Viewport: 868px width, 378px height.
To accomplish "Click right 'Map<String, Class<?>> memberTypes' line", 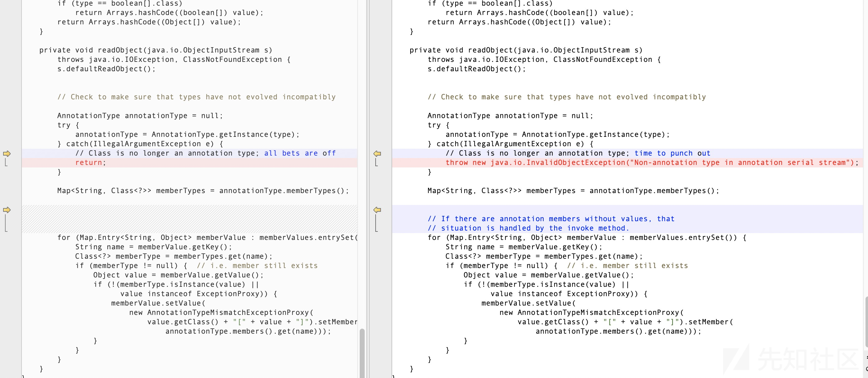I will coord(574,191).
